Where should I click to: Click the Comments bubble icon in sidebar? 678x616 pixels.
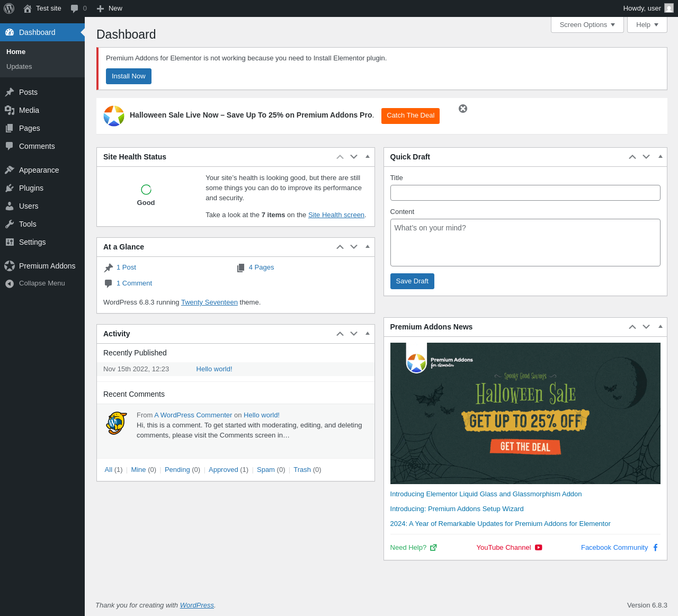[x=10, y=146]
